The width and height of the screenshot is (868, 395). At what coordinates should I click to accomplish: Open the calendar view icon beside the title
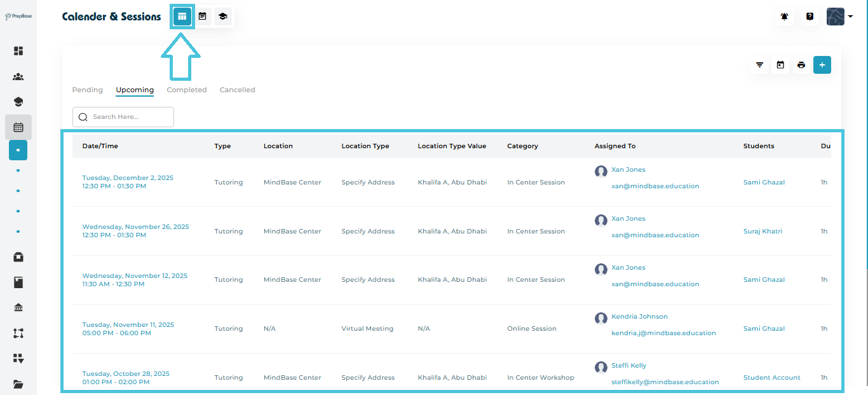[x=202, y=17]
